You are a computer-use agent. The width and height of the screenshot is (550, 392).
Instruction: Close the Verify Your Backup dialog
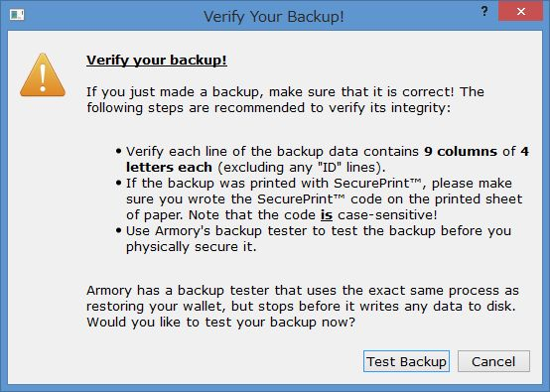521,12
